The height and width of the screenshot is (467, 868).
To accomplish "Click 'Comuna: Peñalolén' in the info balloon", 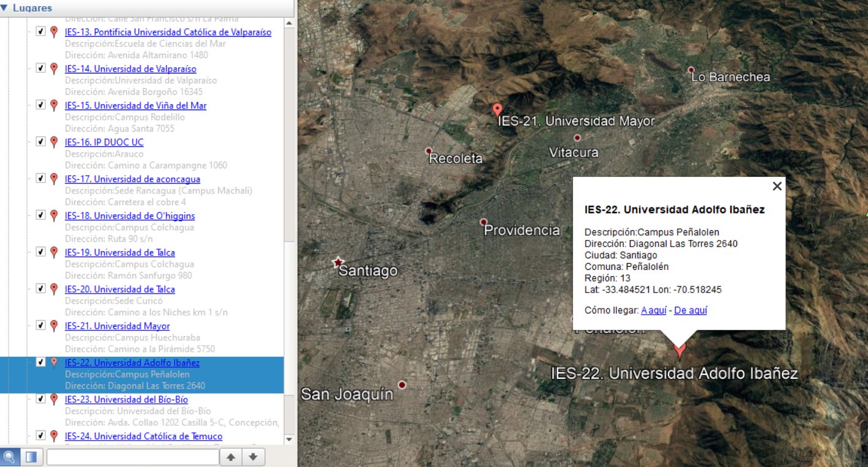I will 627,266.
